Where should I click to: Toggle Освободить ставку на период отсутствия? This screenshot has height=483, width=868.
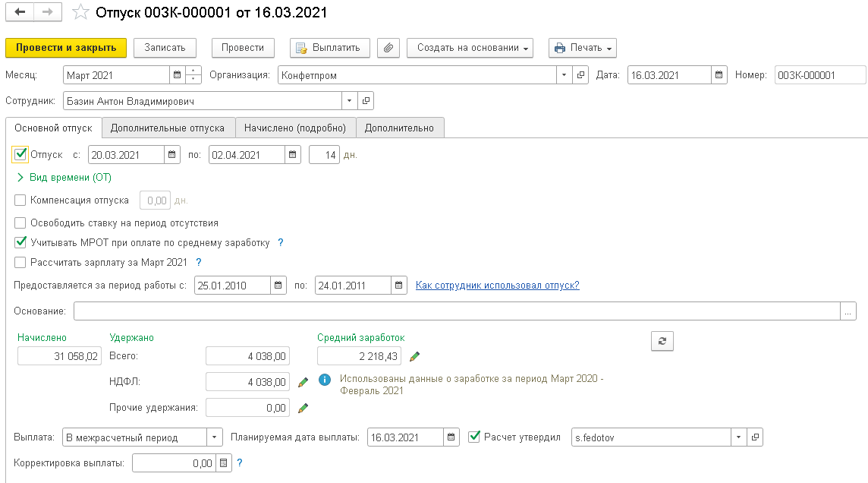[x=20, y=223]
